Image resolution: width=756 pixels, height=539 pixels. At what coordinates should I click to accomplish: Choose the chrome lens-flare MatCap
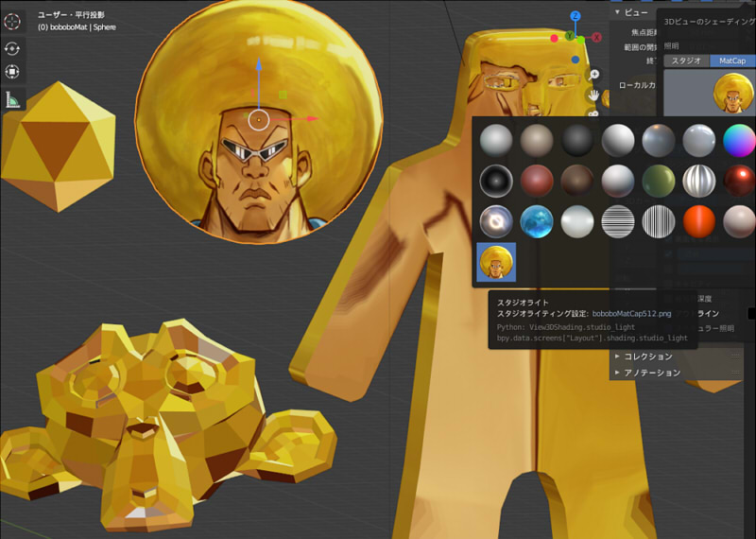pos(496,221)
